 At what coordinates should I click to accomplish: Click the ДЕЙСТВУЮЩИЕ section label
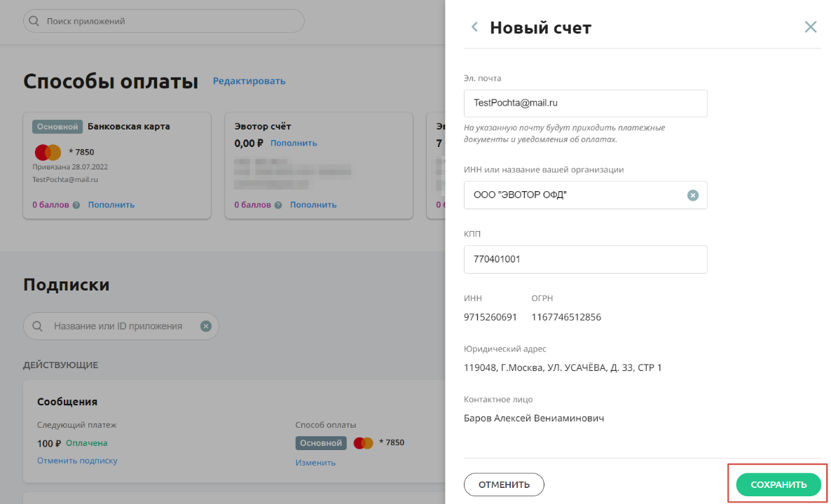[x=60, y=365]
